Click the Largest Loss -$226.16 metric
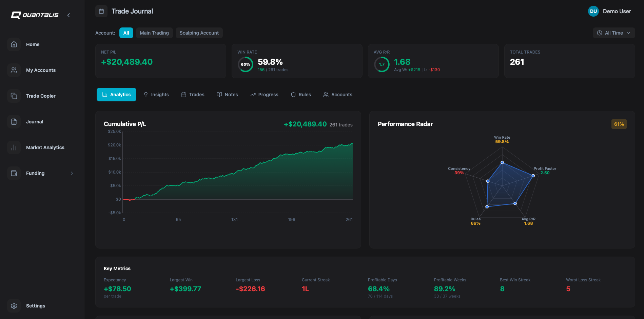Screen dimensions: 644x319 251,289
